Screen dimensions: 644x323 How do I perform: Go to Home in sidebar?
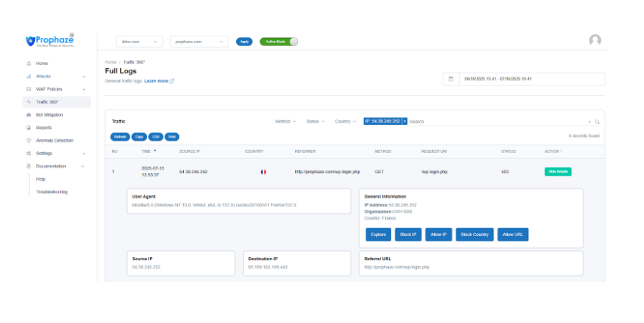pos(42,63)
